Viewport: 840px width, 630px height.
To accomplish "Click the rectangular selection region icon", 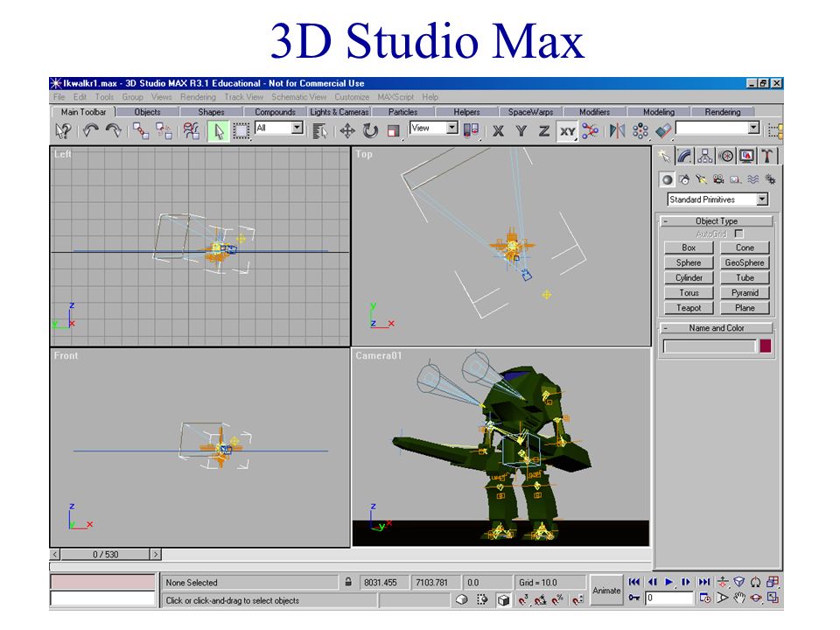I will point(241,130).
